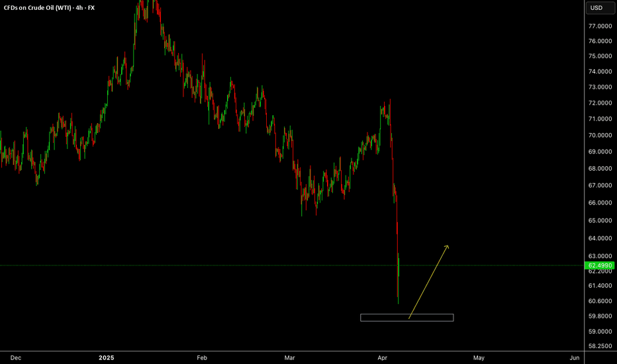The height and width of the screenshot is (364, 617).
Task: Click the May label on time axis
Action: point(479,357)
